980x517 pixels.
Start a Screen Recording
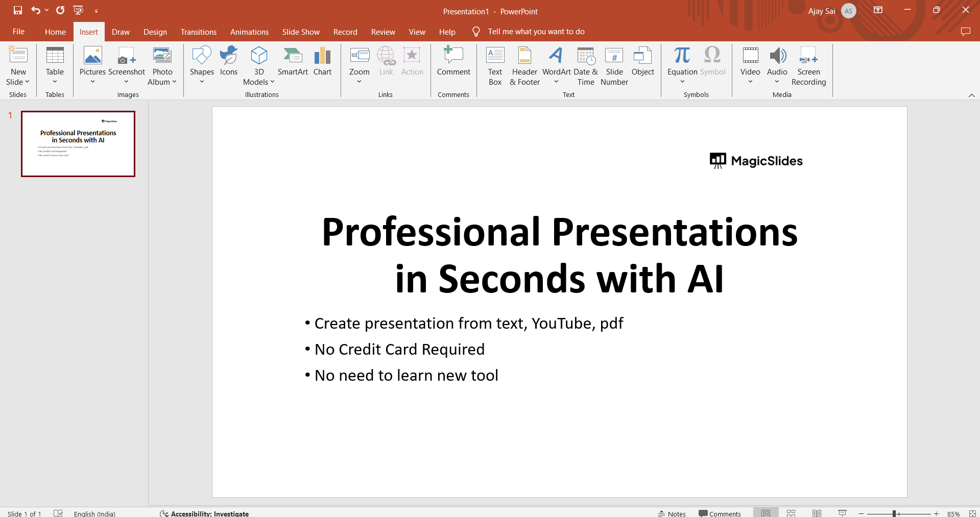coord(808,66)
